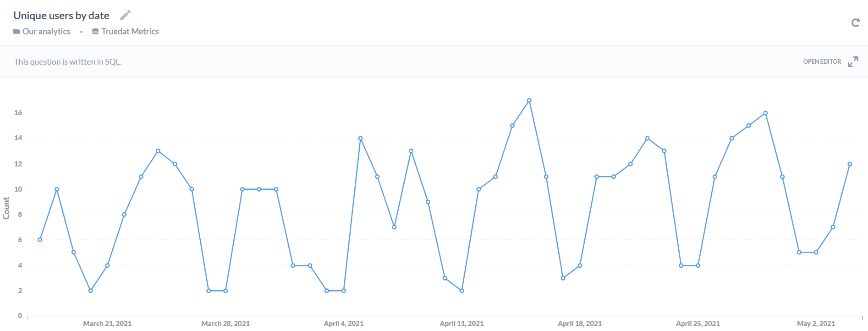Screen dimensions: 868x331
Task: Select the last data point on the line
Action: pyautogui.click(x=850, y=164)
